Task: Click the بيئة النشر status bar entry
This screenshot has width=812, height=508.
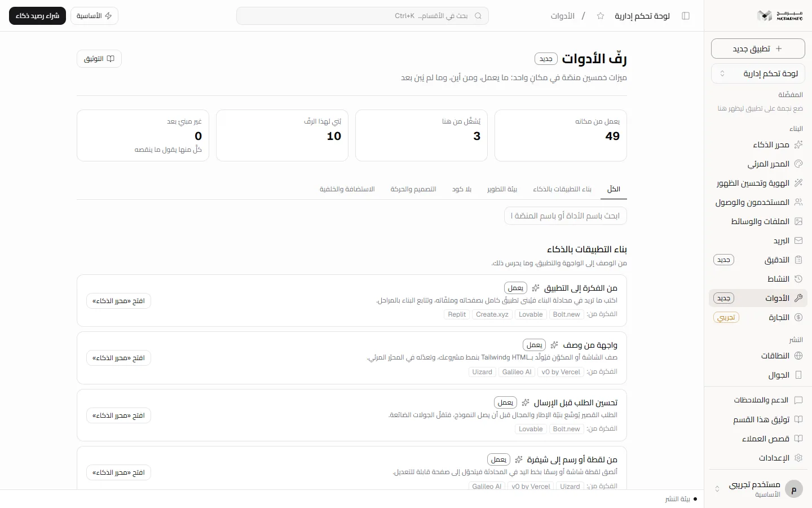Action: click(x=681, y=499)
